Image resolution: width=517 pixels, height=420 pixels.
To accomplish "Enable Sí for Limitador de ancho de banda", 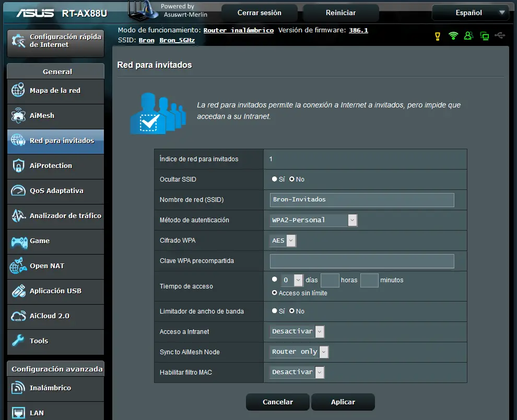I will tap(274, 310).
